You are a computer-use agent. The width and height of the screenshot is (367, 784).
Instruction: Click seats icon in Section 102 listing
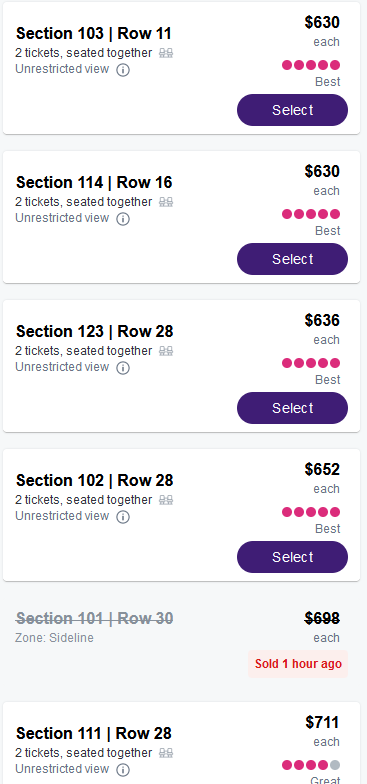pyautogui.click(x=166, y=500)
